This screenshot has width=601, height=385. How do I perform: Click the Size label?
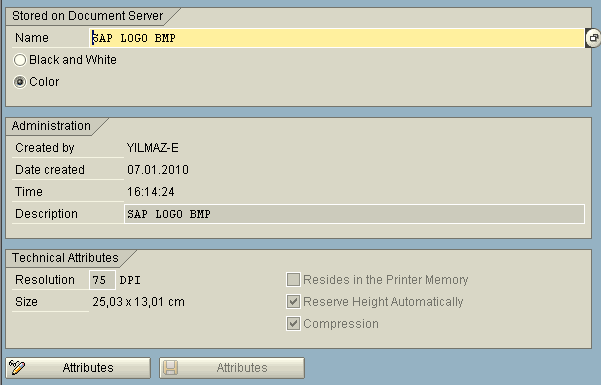click(26, 302)
